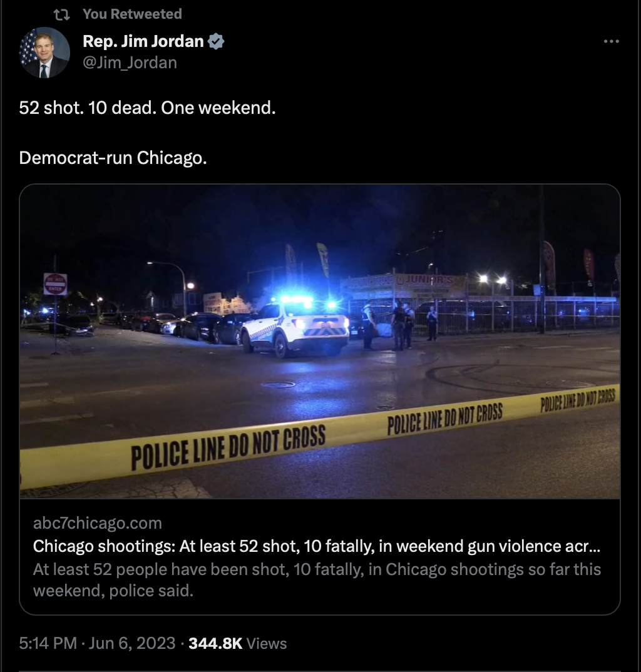
Task: Click the "You Retweeted" label
Action: 132,14
